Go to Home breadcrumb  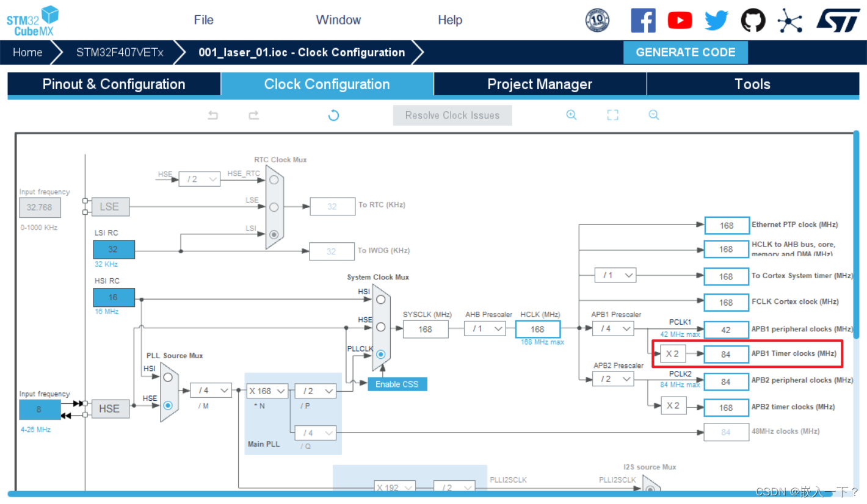[x=27, y=52]
